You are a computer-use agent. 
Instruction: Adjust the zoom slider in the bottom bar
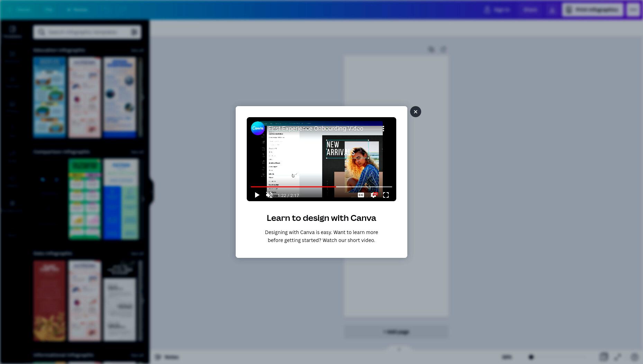point(531,357)
